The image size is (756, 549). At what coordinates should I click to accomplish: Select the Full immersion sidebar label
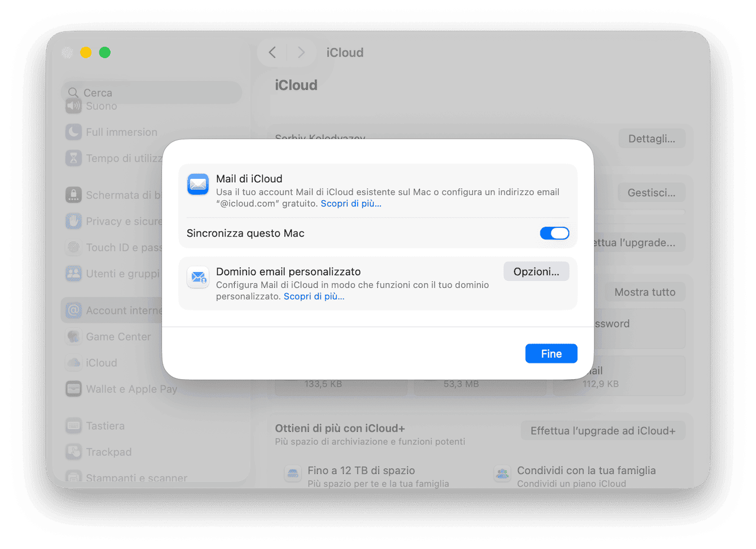click(122, 132)
